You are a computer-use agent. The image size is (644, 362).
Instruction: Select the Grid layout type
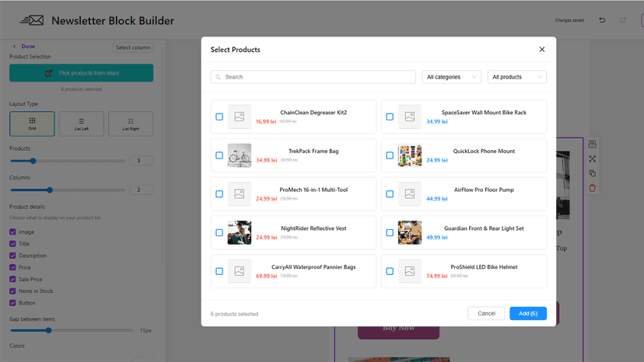pyautogui.click(x=32, y=124)
